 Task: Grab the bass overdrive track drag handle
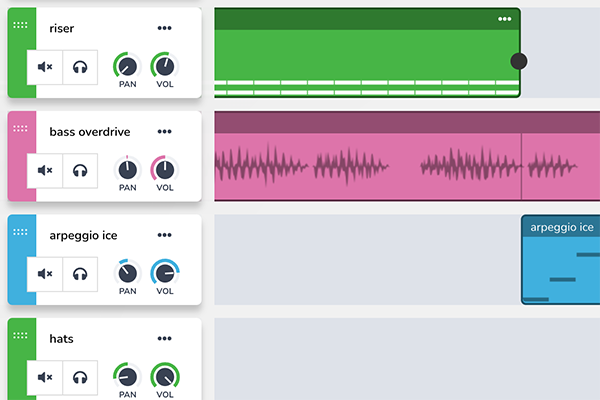point(20,129)
